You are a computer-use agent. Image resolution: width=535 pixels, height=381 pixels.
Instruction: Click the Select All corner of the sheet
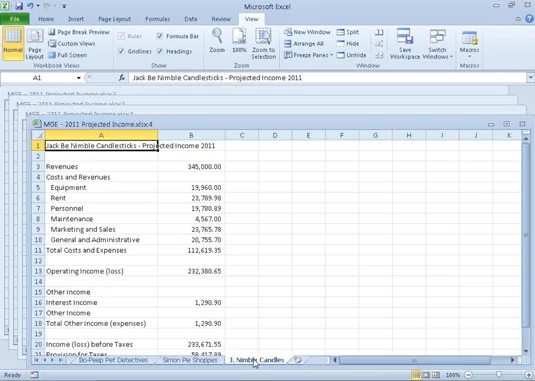[x=39, y=135]
